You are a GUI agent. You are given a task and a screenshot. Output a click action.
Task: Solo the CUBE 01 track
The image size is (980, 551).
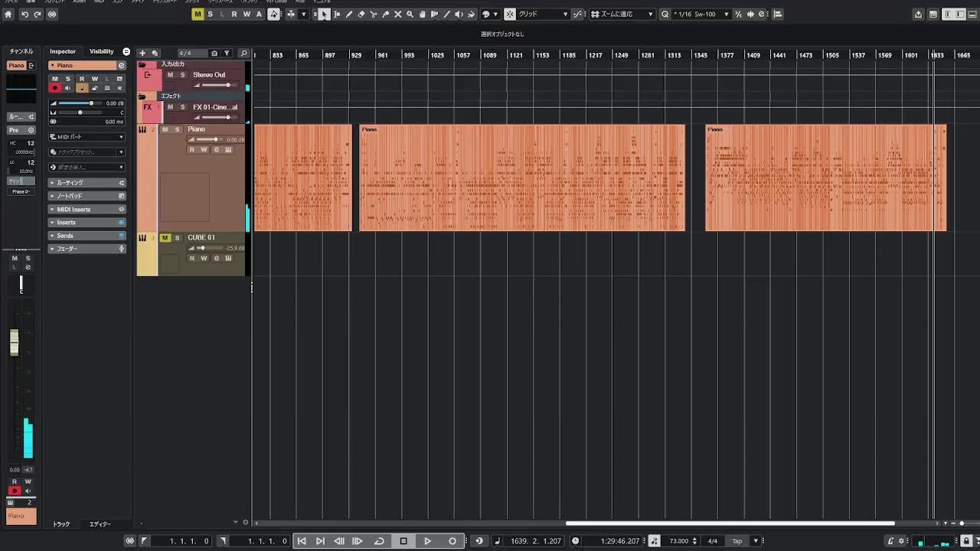coord(178,238)
